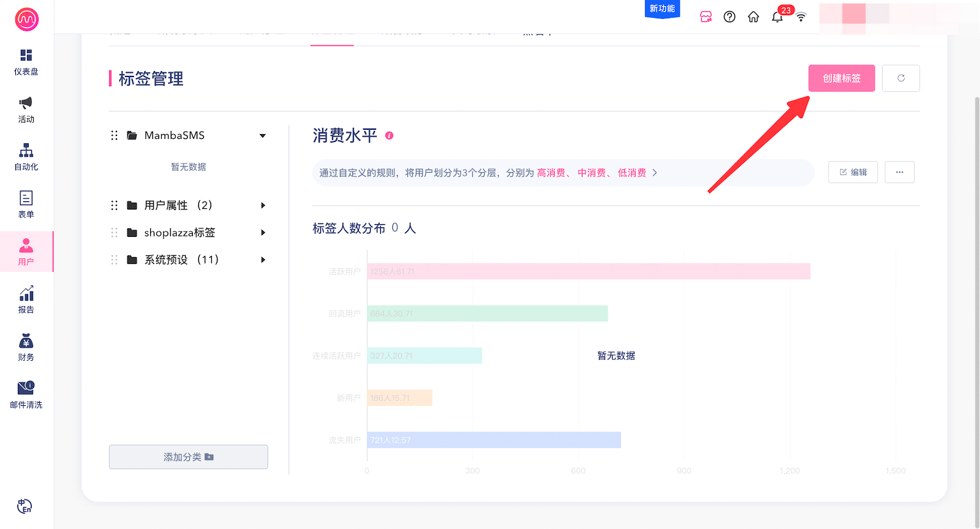The image size is (980, 529).
Task: Click the refresh button beside 创建标签
Action: point(900,78)
